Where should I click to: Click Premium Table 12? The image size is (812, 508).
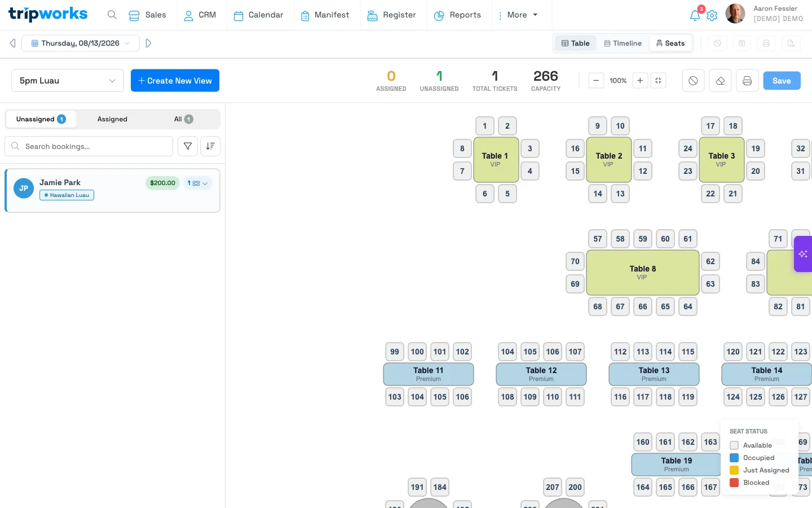pos(541,374)
